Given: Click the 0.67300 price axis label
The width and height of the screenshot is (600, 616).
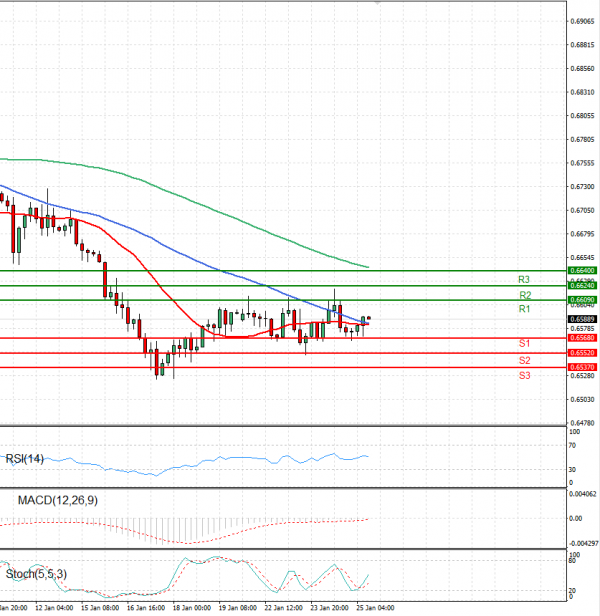Looking at the screenshot, I should point(582,187).
